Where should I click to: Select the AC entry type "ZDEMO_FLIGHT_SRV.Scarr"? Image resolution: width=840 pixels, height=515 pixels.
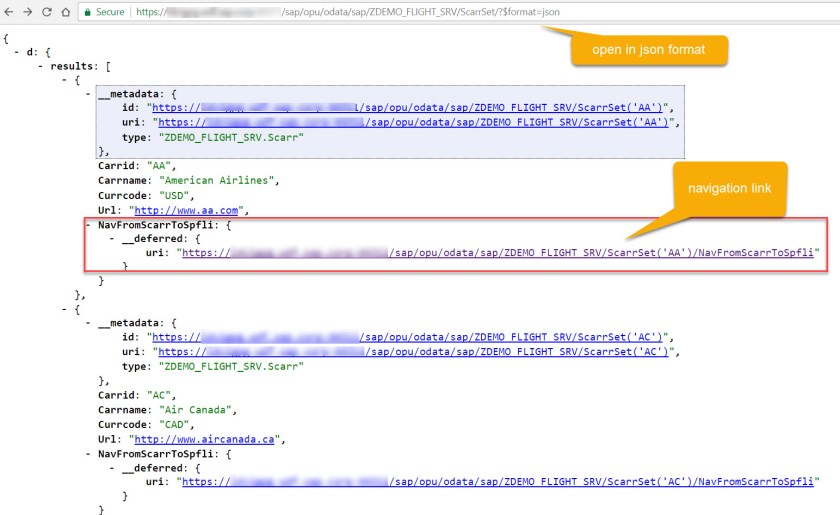(231, 367)
